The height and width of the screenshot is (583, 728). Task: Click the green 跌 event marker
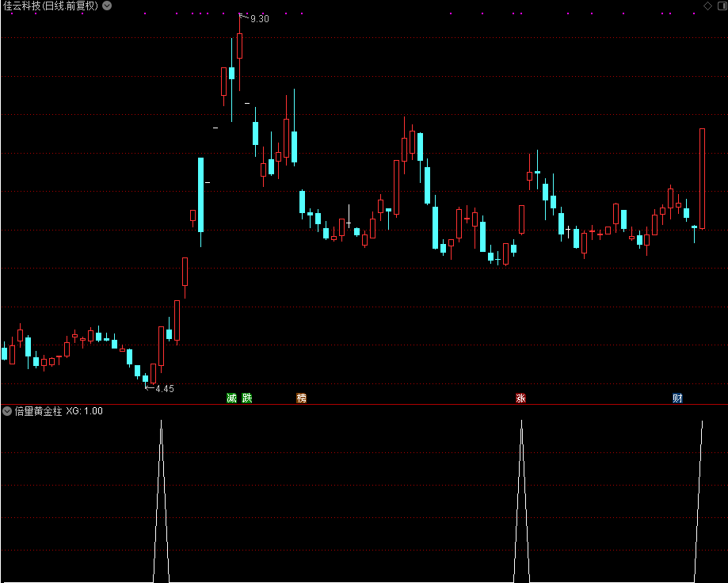[247, 398]
